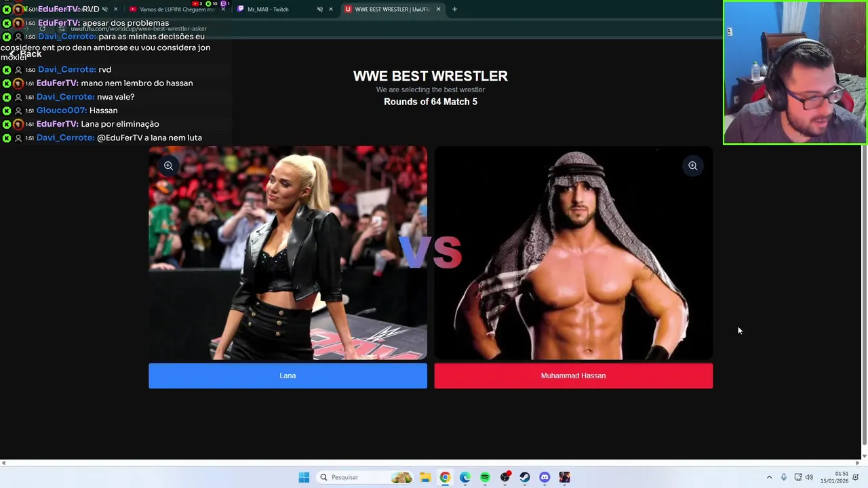
Task: Open OBS Studio from the taskbar
Action: click(505, 477)
